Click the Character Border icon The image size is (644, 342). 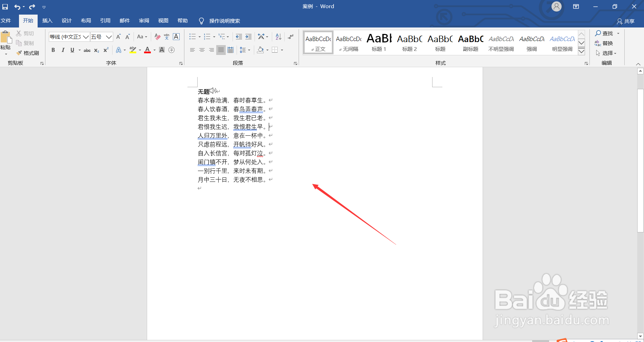pyautogui.click(x=176, y=37)
